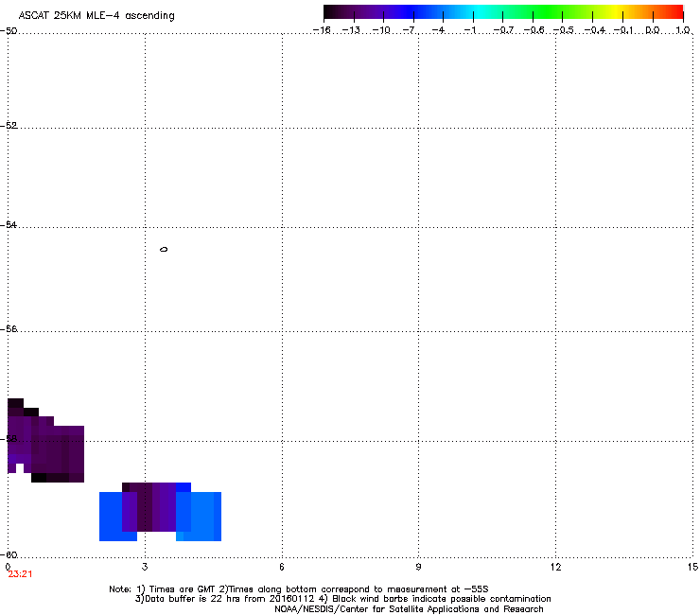Click the '-4' color bar scale label
The height and width of the screenshot is (615, 700).
(438, 30)
